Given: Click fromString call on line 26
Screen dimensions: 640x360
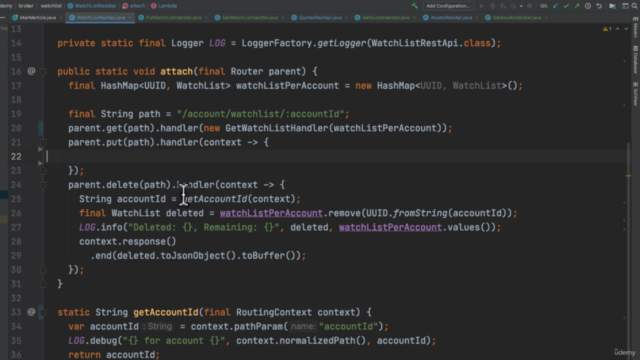Looking at the screenshot, I should tap(420, 213).
